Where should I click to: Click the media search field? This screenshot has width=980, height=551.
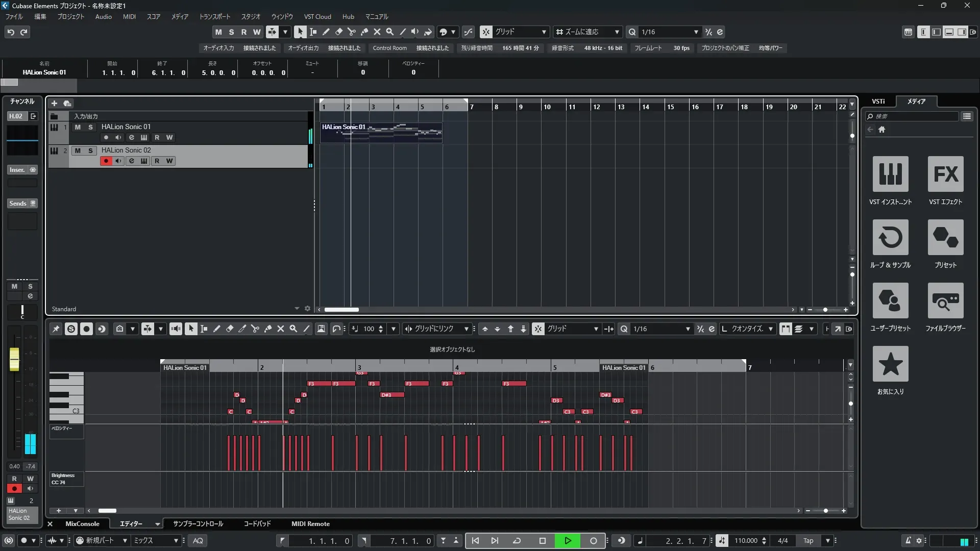(x=914, y=116)
